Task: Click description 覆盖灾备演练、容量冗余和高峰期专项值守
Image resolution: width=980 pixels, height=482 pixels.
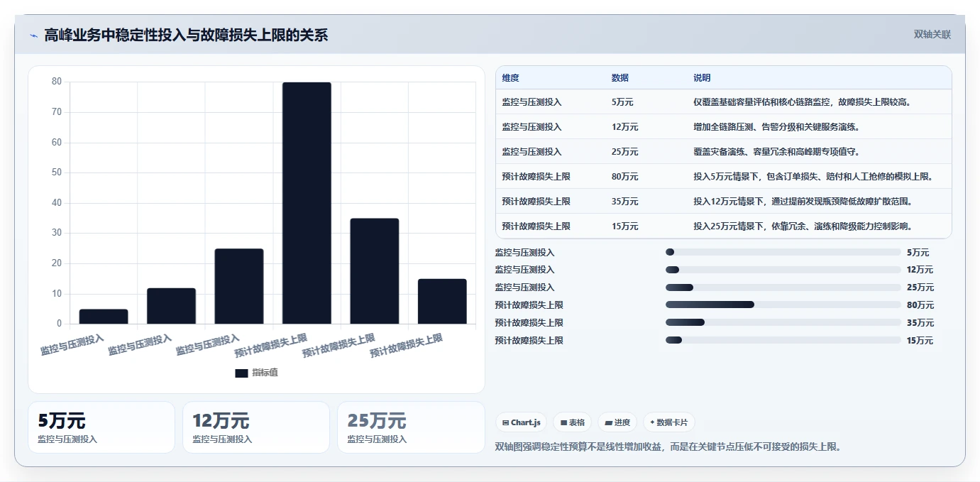Action: 777,152
